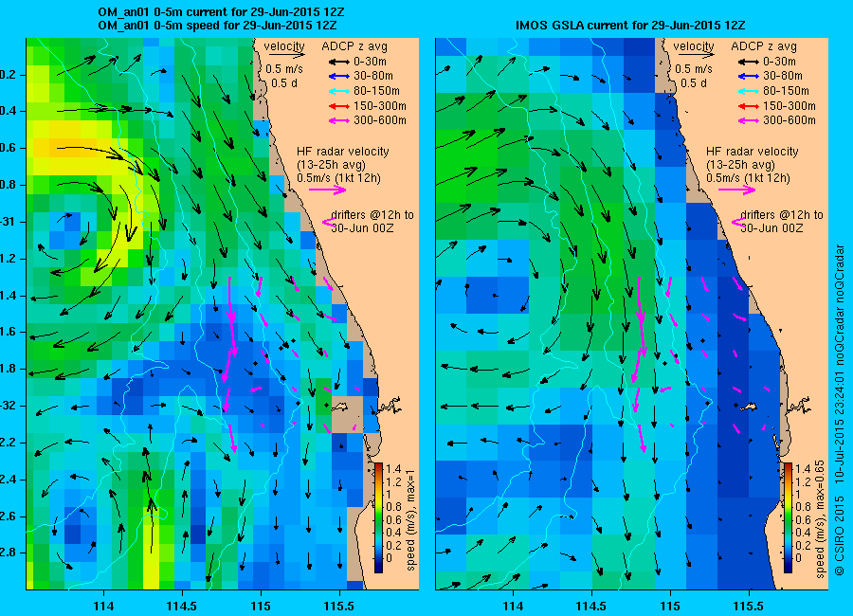
Task: Select the 'OM_an01 0-5m speed' title line
Action: pyautogui.click(x=217, y=26)
